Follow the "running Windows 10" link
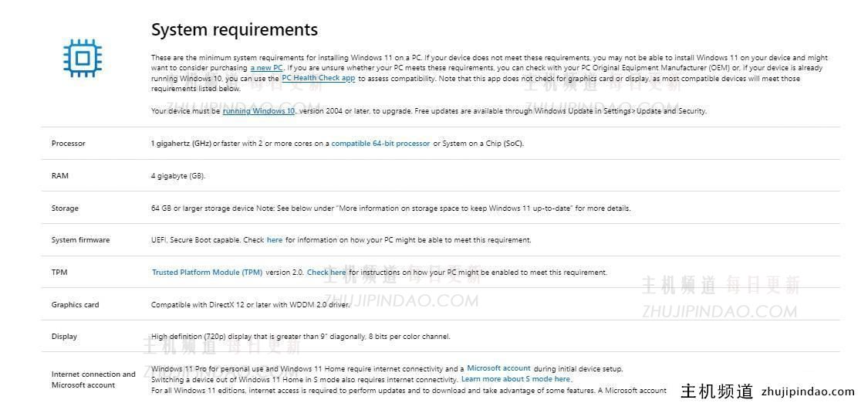The height and width of the screenshot is (410, 868). point(258,111)
